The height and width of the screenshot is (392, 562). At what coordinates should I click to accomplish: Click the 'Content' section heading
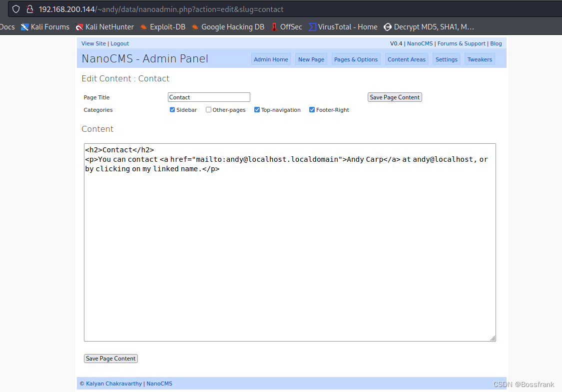[97, 129]
